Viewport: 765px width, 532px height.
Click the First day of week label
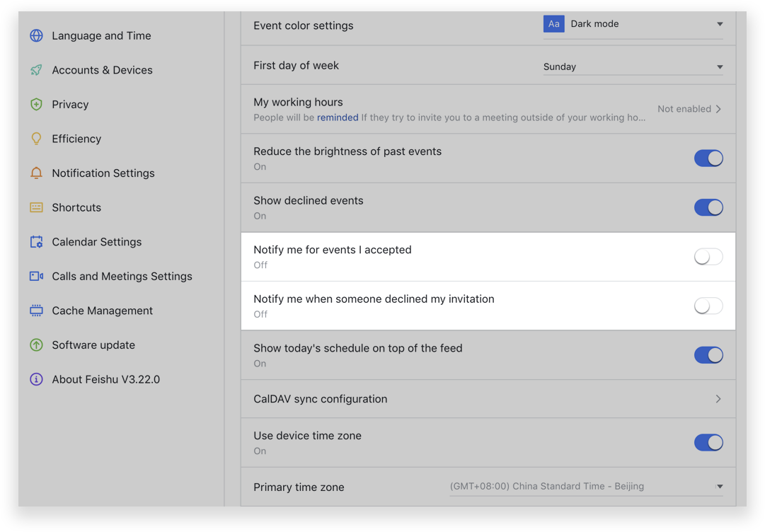[x=296, y=65]
